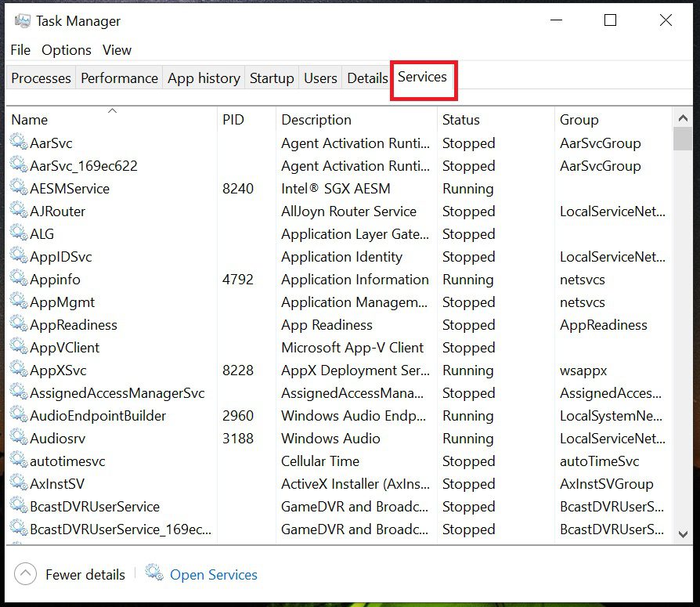
Task: Switch to the Users tab
Action: 320,78
